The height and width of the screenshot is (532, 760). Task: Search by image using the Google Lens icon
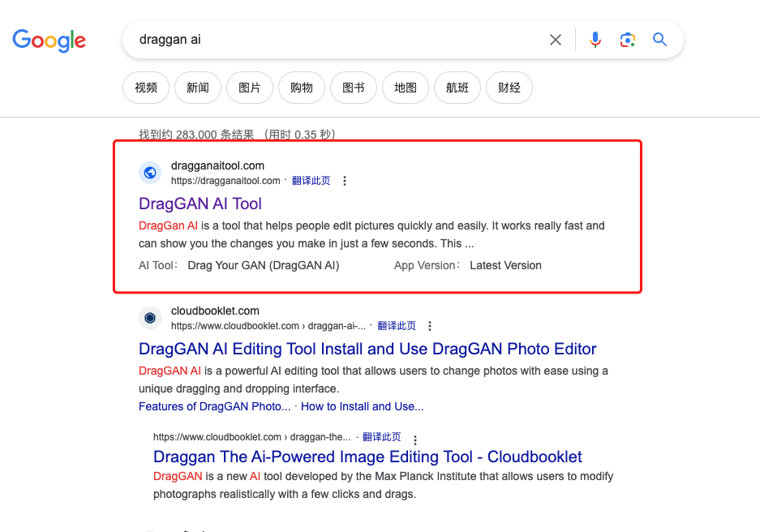[627, 39]
